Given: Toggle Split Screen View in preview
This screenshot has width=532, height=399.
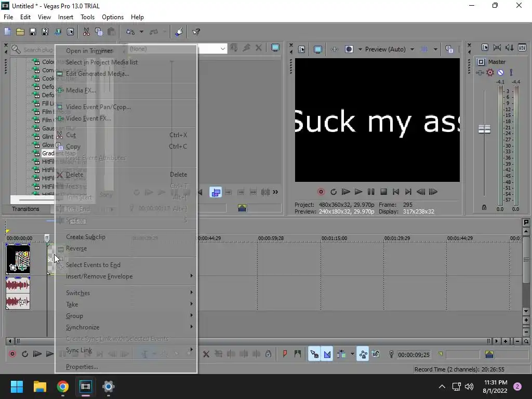Looking at the screenshot, I should (349, 49).
